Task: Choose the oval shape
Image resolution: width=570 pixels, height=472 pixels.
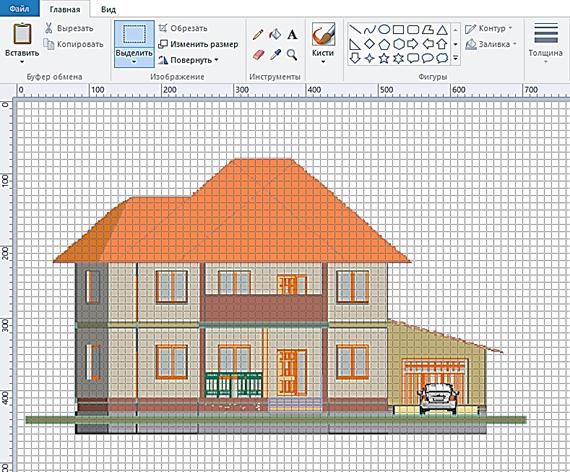Action: (x=384, y=29)
